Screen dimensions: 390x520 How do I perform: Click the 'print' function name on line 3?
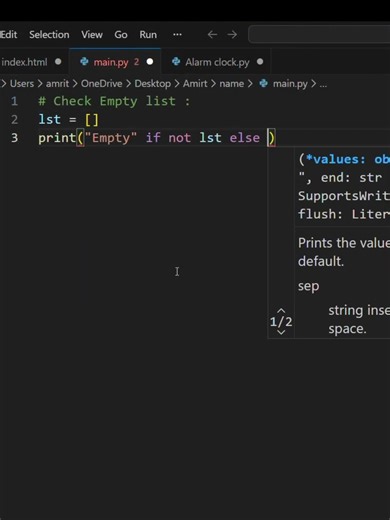[57, 138]
